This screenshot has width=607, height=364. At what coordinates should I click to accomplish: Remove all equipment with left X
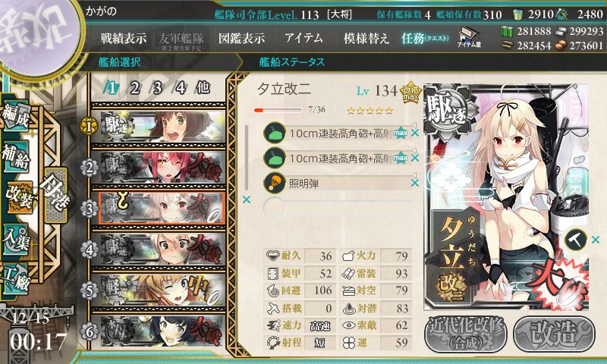(246, 199)
